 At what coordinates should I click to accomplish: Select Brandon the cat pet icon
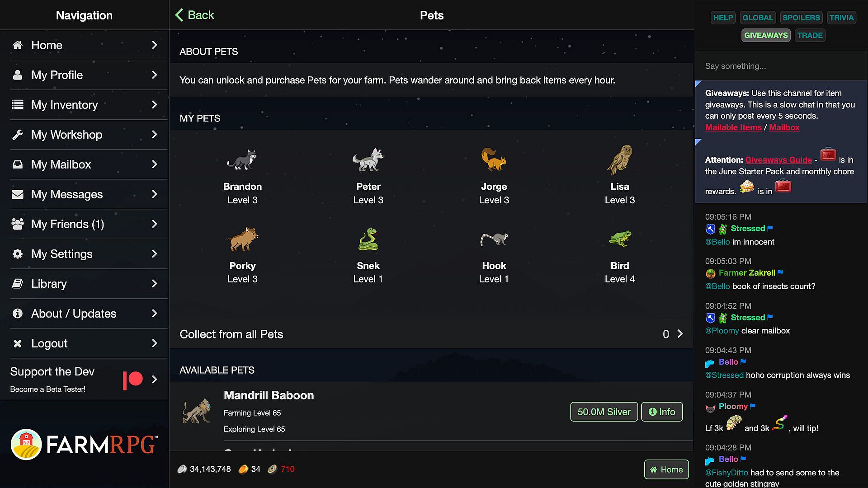[x=242, y=160]
